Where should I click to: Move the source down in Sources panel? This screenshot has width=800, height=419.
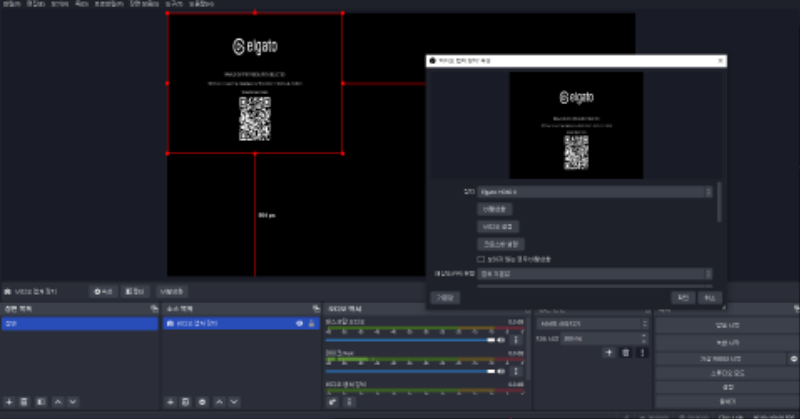pyautogui.click(x=234, y=402)
